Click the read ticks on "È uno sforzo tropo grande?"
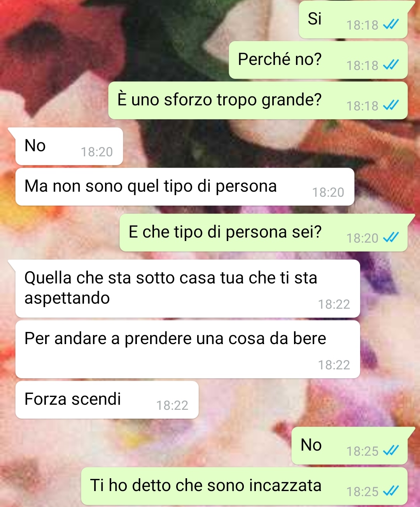 click(x=391, y=106)
